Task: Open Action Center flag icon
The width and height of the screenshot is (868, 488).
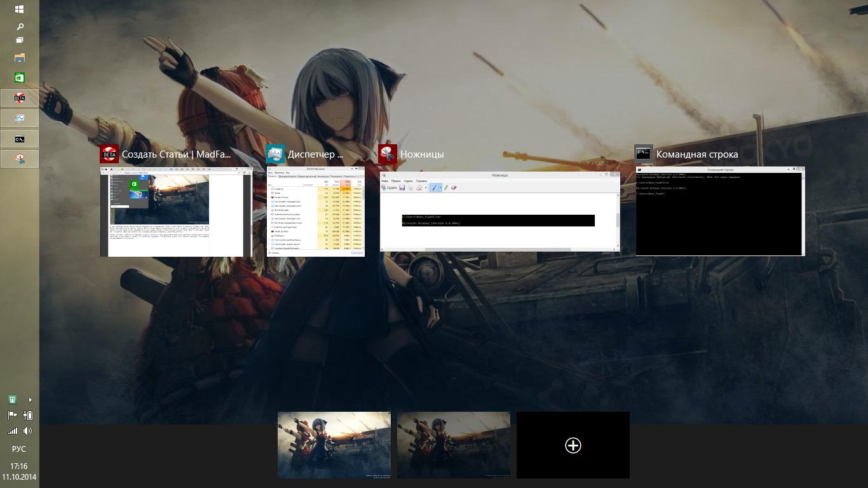Action: pyautogui.click(x=12, y=416)
